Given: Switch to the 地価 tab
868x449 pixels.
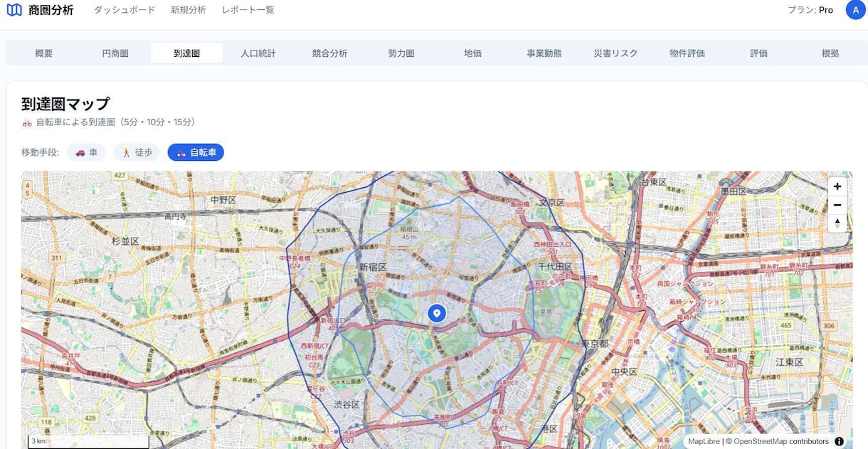Looking at the screenshot, I should (x=472, y=53).
